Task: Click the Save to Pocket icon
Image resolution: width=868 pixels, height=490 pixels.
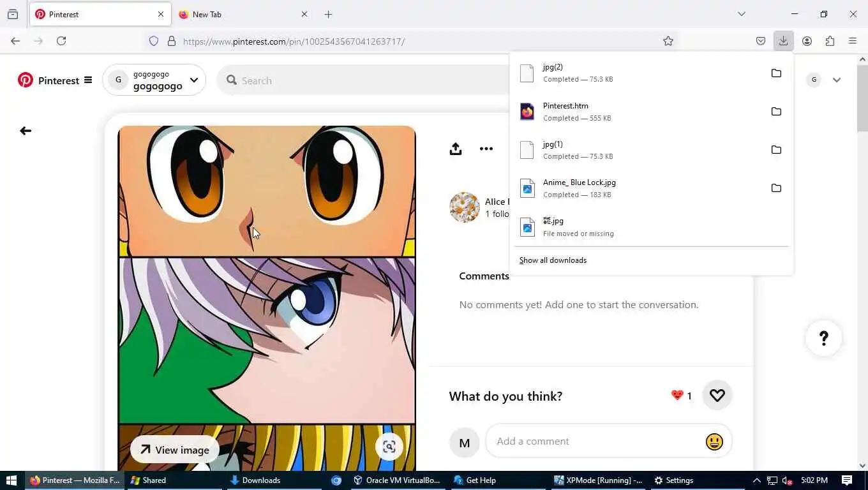Action: [761, 41]
